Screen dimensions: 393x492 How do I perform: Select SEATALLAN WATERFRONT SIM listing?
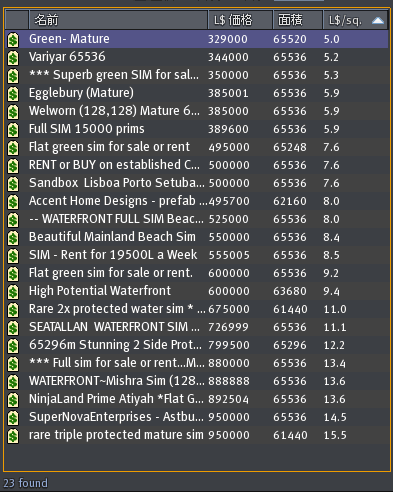[x=197, y=327]
